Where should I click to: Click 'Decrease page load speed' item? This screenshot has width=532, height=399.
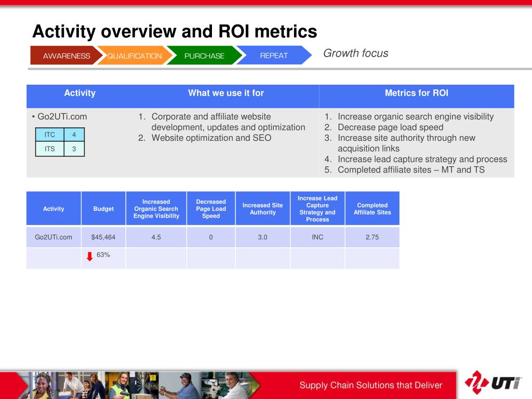(x=391, y=127)
